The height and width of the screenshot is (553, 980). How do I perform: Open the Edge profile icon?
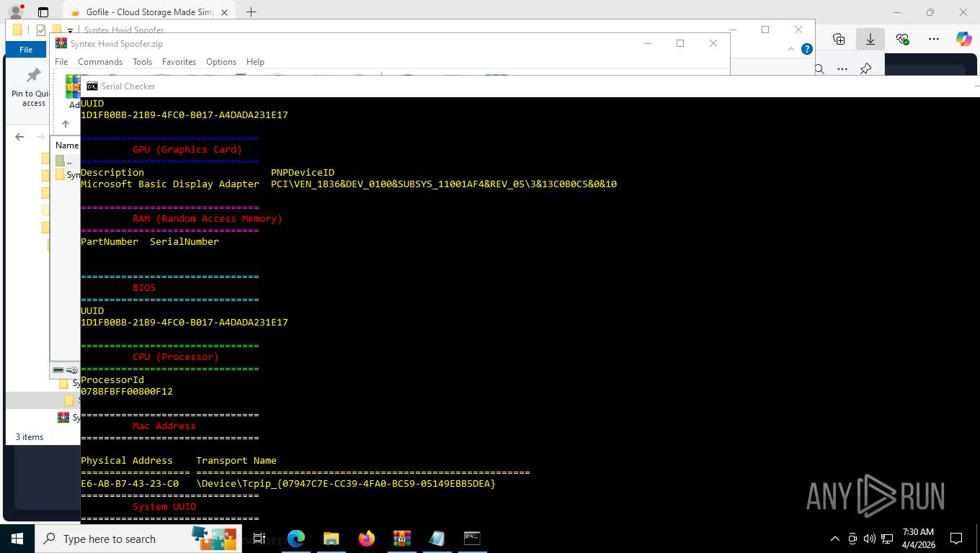pos(15,12)
